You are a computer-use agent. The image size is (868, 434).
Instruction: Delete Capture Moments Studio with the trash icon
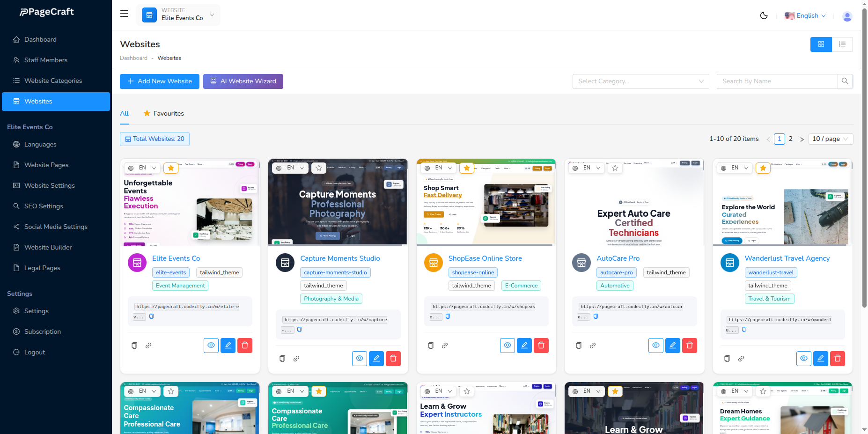tap(393, 358)
